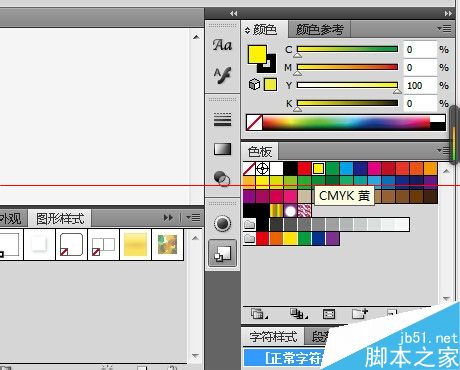The height and width of the screenshot is (370, 460).
Task: Open the bright color group folder
Action: click(x=249, y=238)
